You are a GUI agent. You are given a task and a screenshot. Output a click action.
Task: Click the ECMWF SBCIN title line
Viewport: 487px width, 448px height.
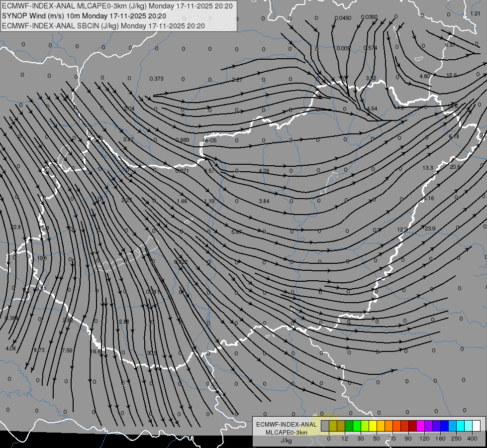pos(103,26)
